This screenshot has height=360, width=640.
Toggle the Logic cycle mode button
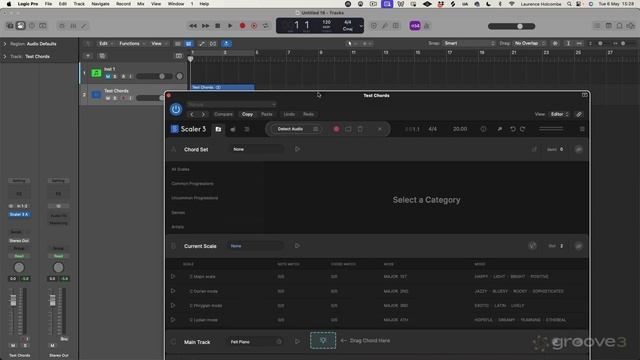(x=266, y=26)
